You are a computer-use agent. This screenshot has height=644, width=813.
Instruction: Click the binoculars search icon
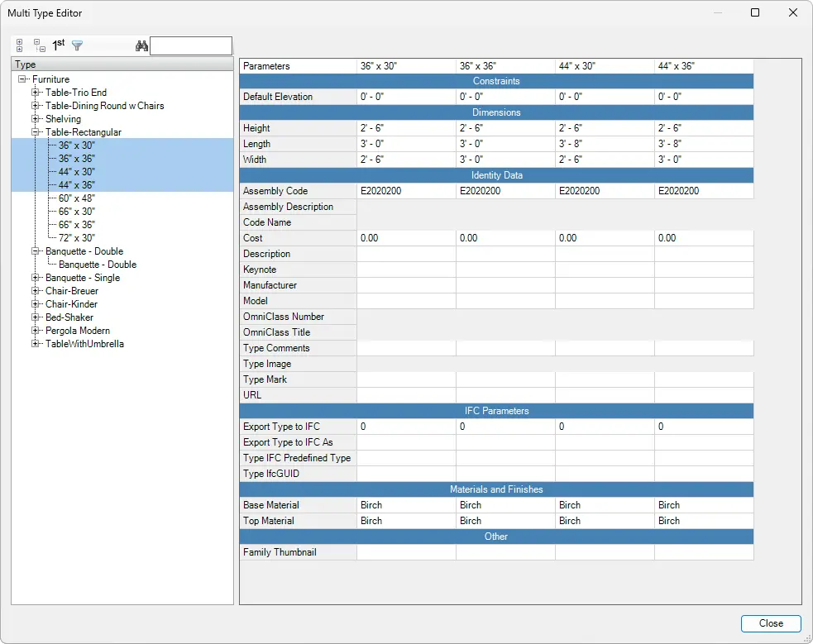[141, 45]
